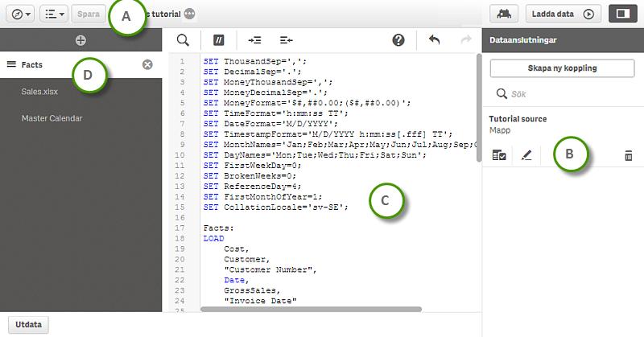Indent the script code

tap(254, 40)
